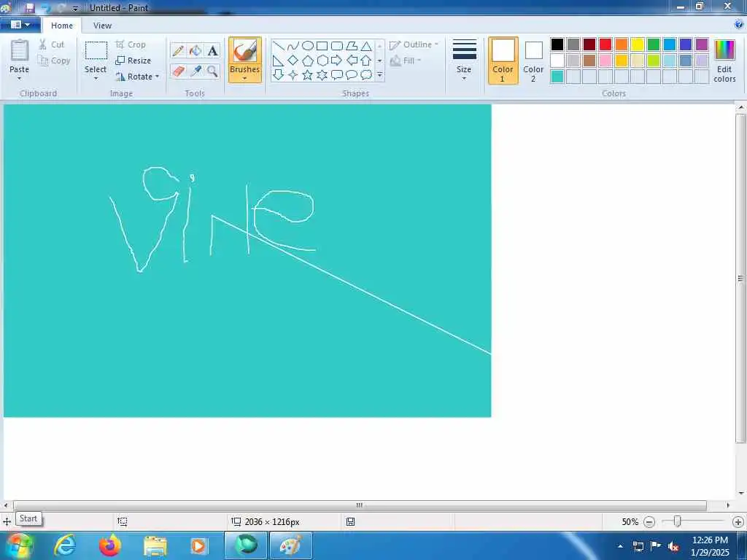Choose the Oval callout shape
This screenshot has height=560, width=747.
point(352,75)
